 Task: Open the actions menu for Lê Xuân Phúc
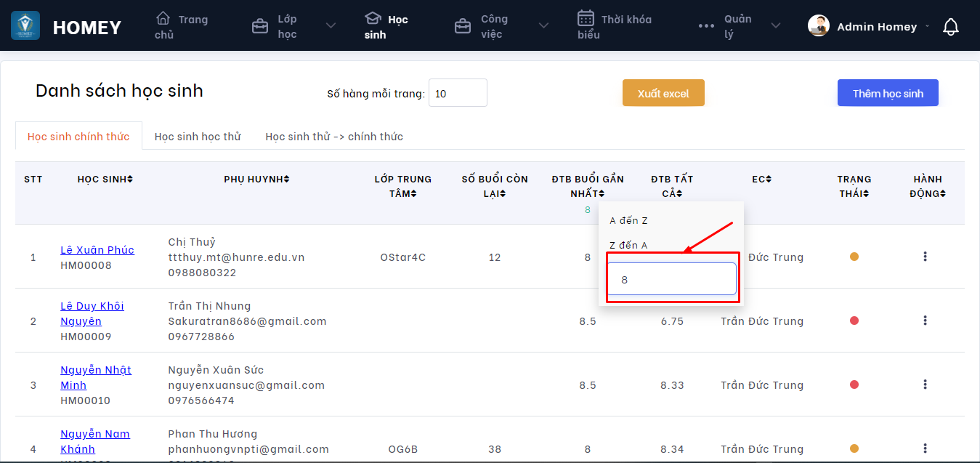pyautogui.click(x=925, y=257)
